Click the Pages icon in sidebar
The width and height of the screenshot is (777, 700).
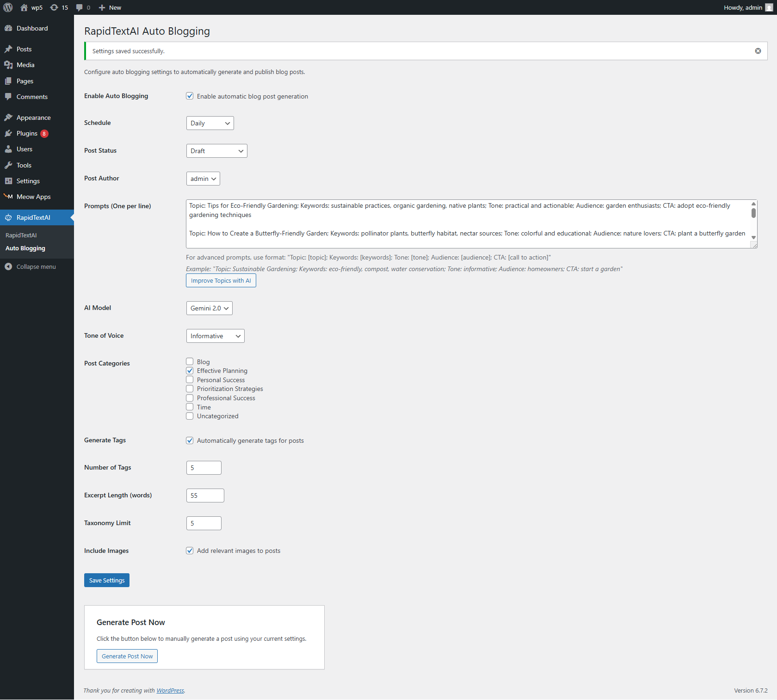point(8,81)
